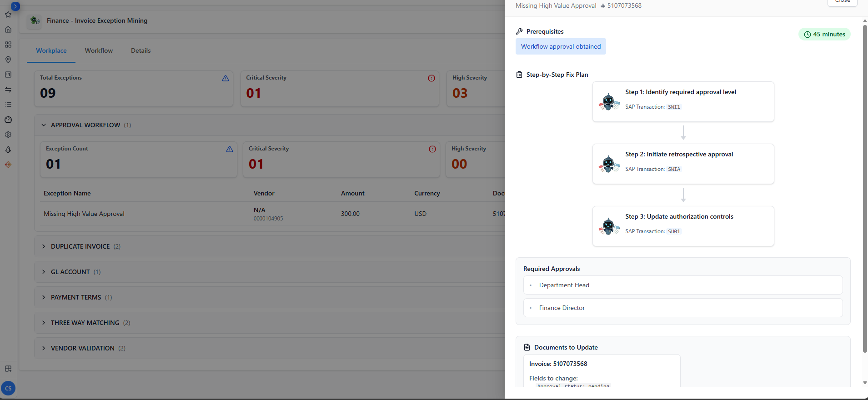
Task: Open the home icon in sidebar
Action: [x=8, y=30]
